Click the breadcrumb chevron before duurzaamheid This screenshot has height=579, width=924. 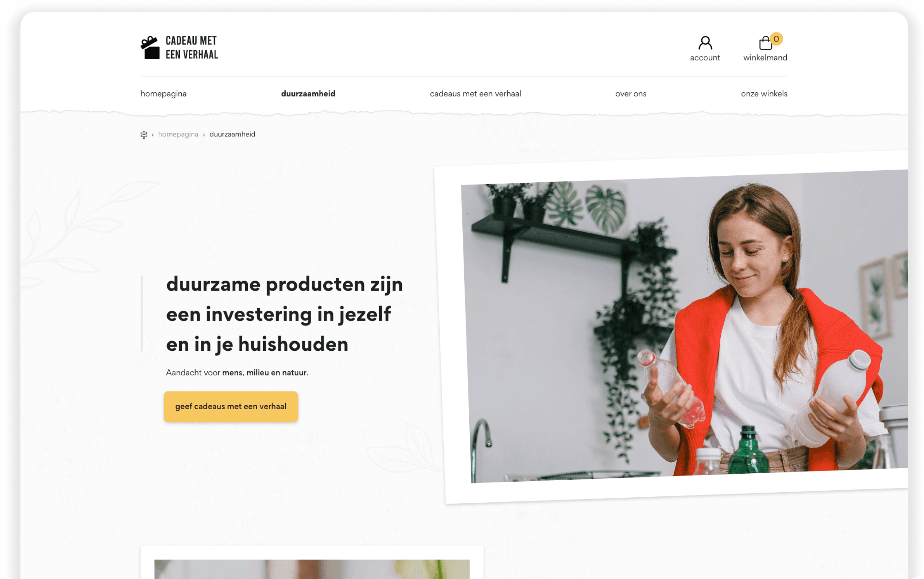(204, 135)
